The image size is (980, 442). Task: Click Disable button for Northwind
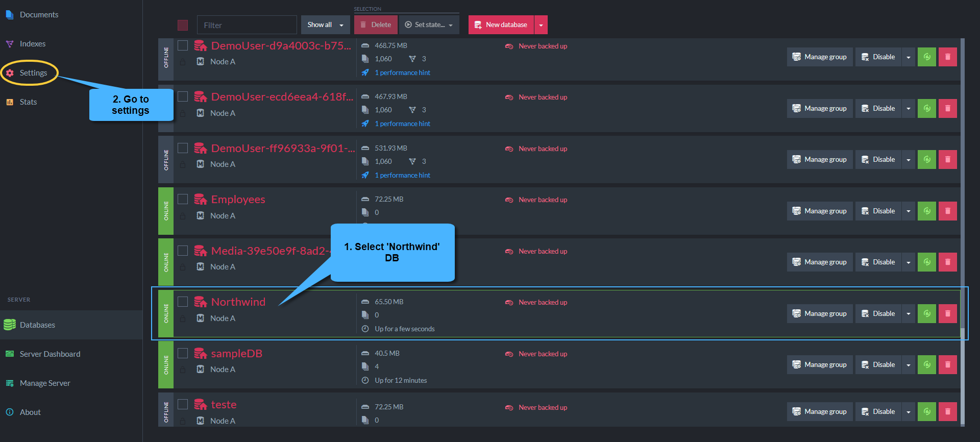pyautogui.click(x=878, y=313)
